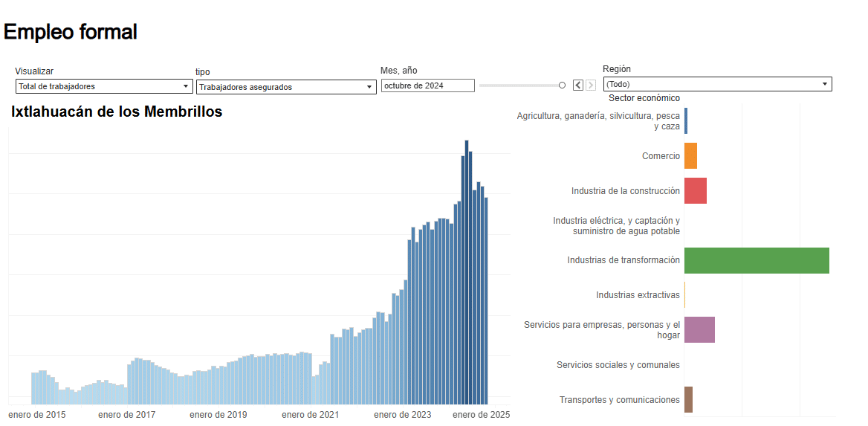Open the tipo Trabajadores asegurados dropdown

(286, 87)
